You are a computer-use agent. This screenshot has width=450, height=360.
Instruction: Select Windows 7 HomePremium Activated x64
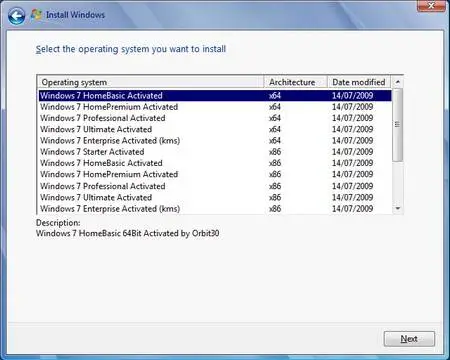[x=215, y=107]
